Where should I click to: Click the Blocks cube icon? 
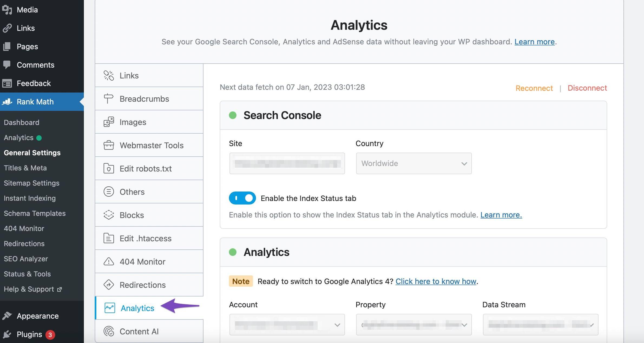click(x=109, y=215)
